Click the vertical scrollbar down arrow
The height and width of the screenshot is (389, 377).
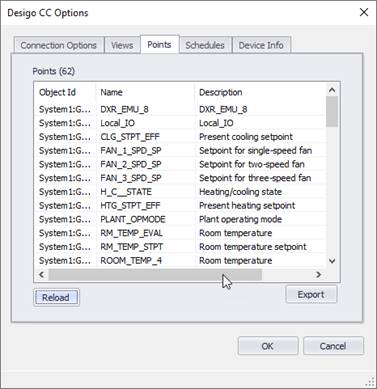332,261
